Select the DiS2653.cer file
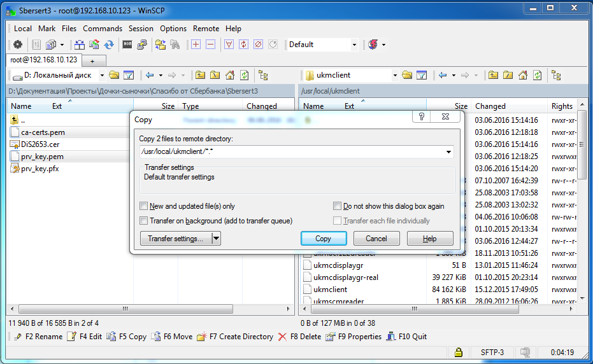This screenshot has height=364, width=593. [x=40, y=144]
